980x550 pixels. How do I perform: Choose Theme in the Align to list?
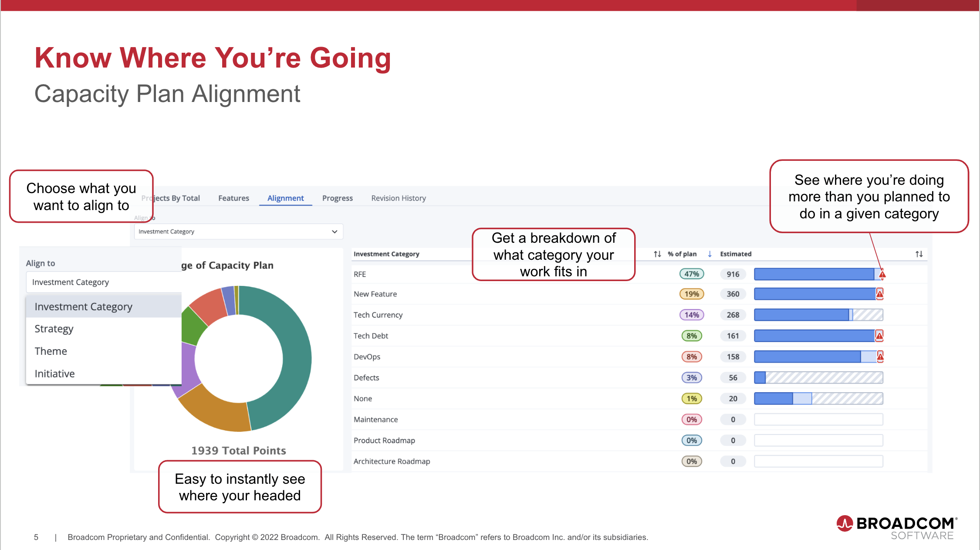coord(104,351)
